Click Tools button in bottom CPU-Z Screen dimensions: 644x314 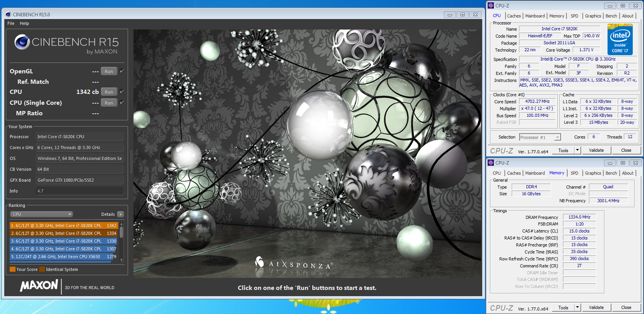pos(563,307)
